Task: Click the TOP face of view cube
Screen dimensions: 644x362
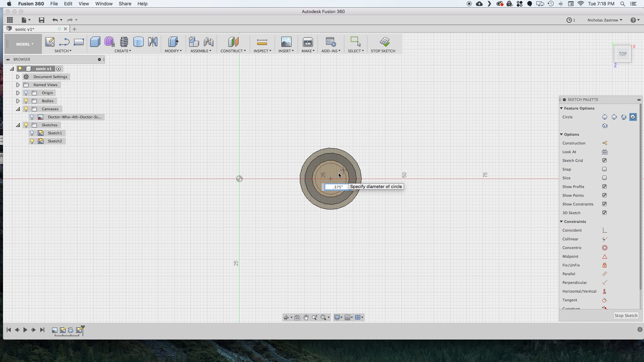Action: 623,54
